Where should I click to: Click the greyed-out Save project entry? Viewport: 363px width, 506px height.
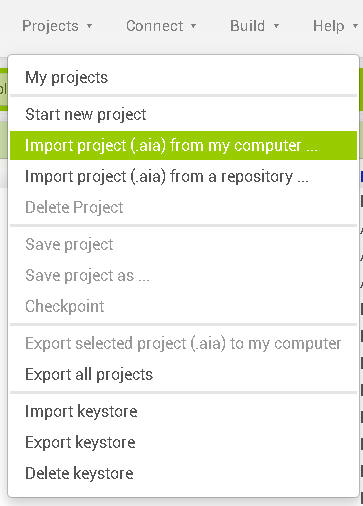coord(183,244)
